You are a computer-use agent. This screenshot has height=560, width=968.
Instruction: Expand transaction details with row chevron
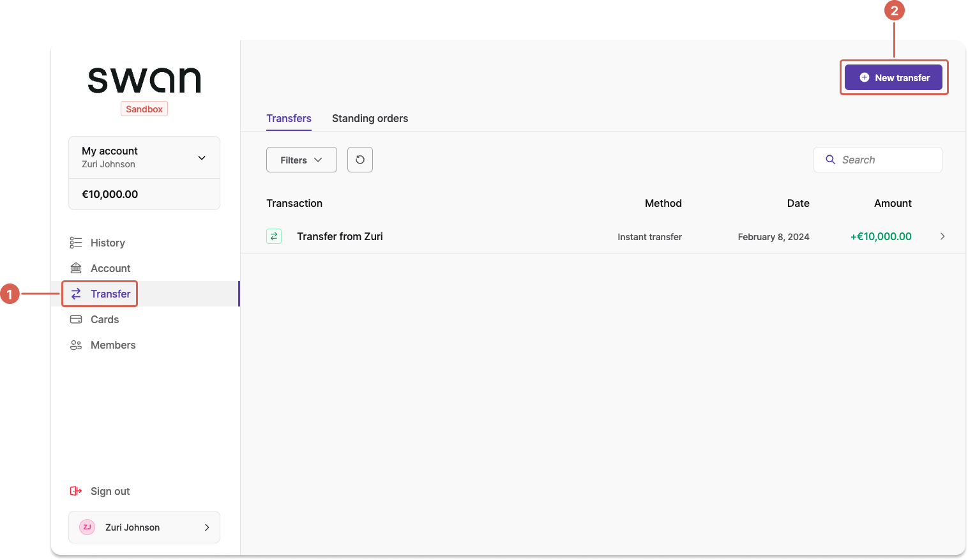click(942, 236)
